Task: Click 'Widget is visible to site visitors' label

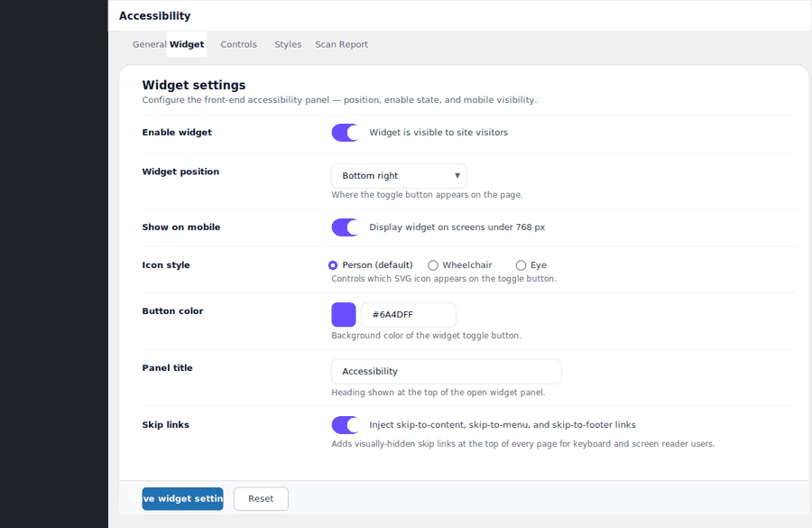Action: (x=438, y=133)
